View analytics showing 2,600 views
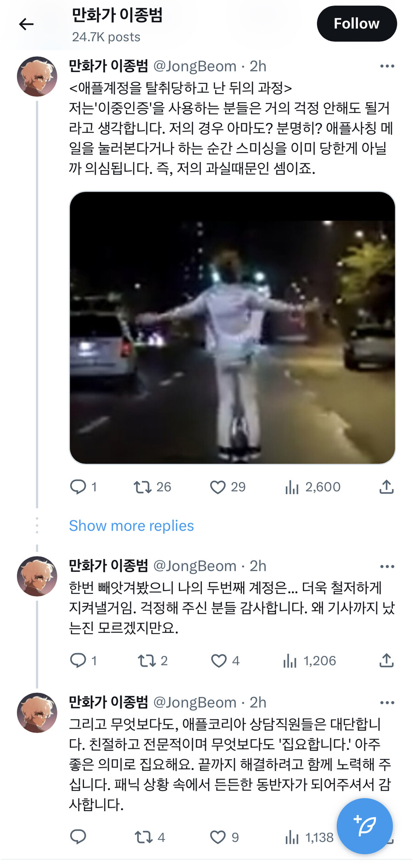 (292, 487)
